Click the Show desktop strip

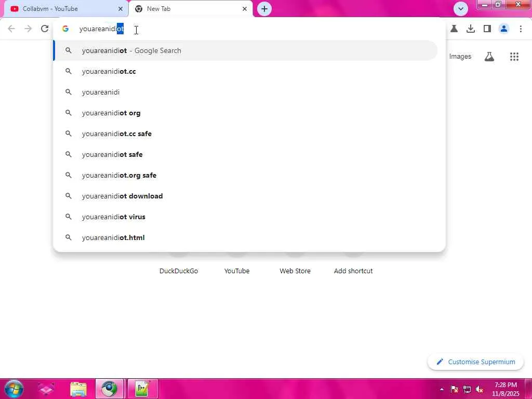pos(528,389)
